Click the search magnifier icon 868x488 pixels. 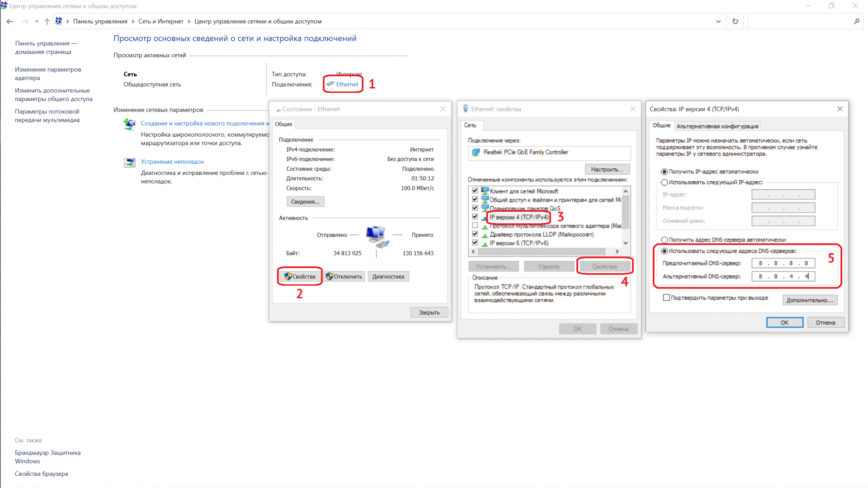click(x=856, y=21)
